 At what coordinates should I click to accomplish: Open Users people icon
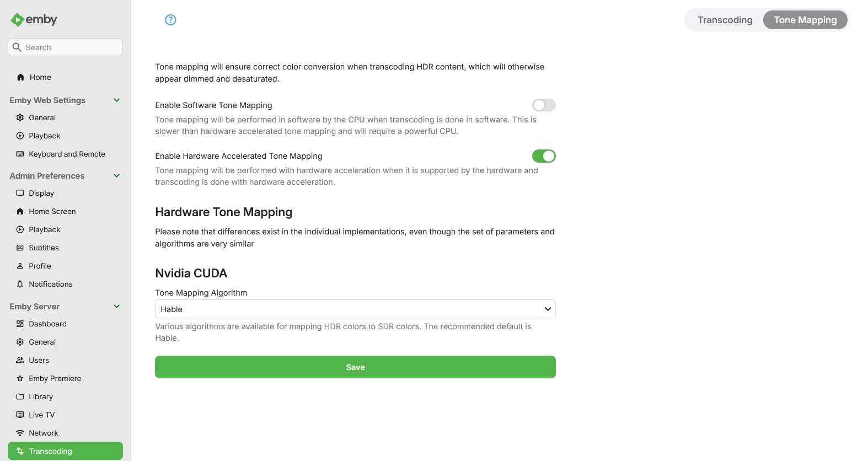coord(20,360)
